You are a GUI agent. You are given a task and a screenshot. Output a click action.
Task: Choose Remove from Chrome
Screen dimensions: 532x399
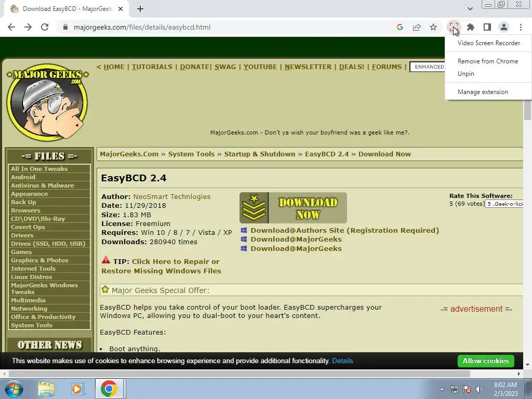pyautogui.click(x=487, y=61)
